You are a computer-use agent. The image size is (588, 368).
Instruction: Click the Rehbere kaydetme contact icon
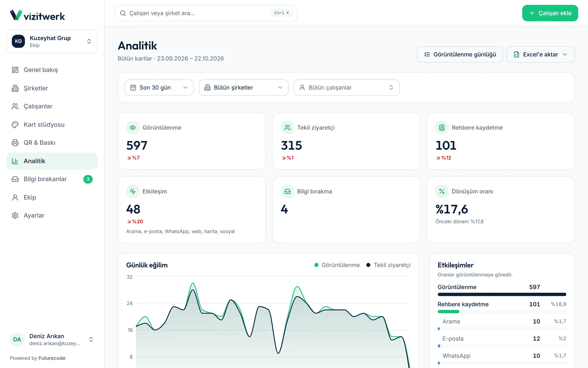pyautogui.click(x=442, y=128)
